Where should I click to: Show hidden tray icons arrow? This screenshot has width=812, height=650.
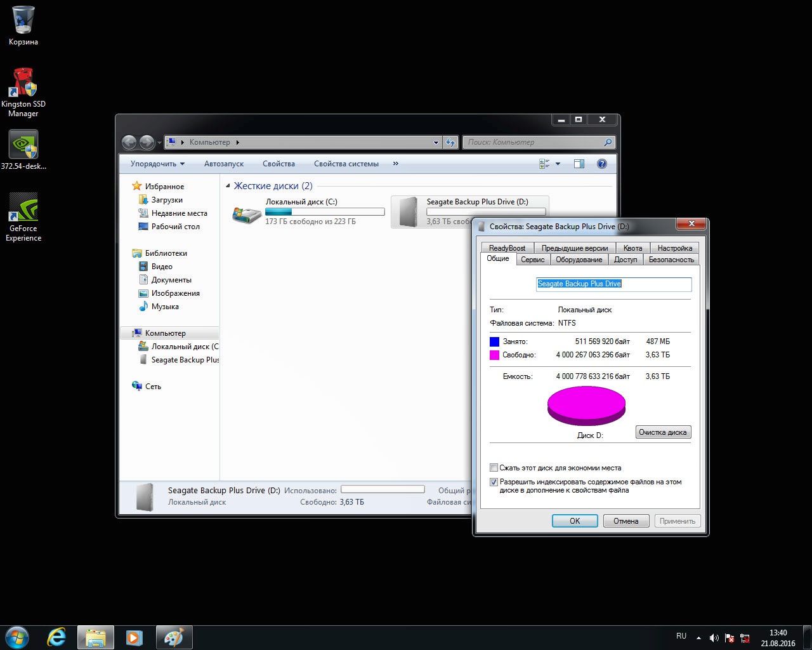pos(698,638)
